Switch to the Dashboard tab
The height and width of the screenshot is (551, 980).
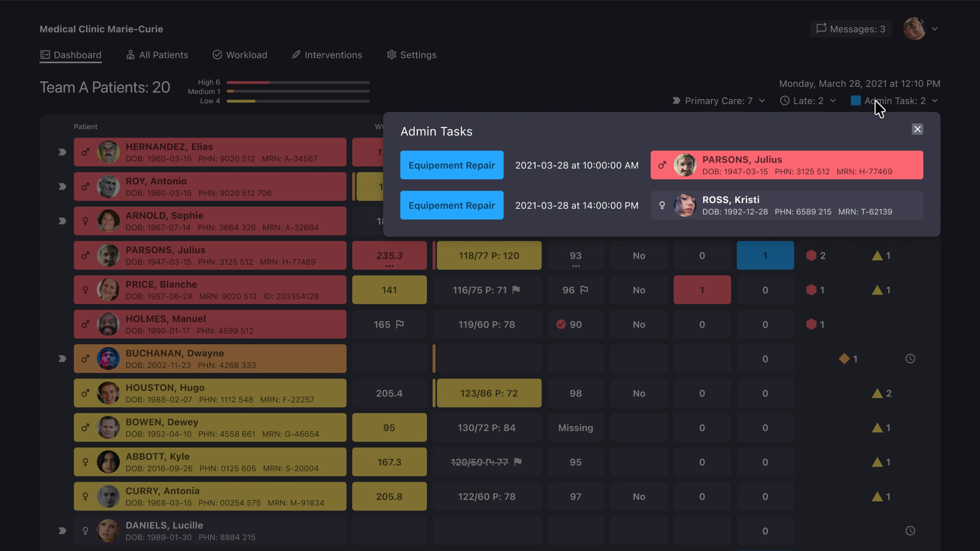71,55
